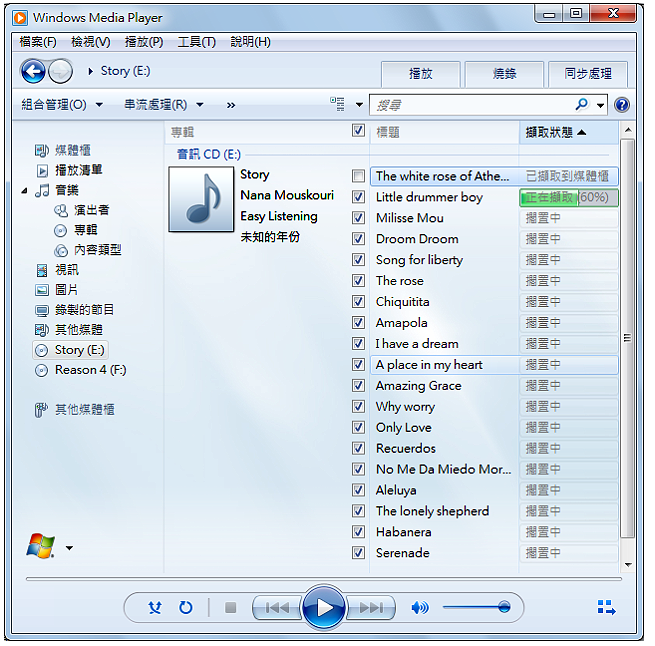Select Story (E:) disc in sidebar
The image size is (655, 646).
click(70, 350)
